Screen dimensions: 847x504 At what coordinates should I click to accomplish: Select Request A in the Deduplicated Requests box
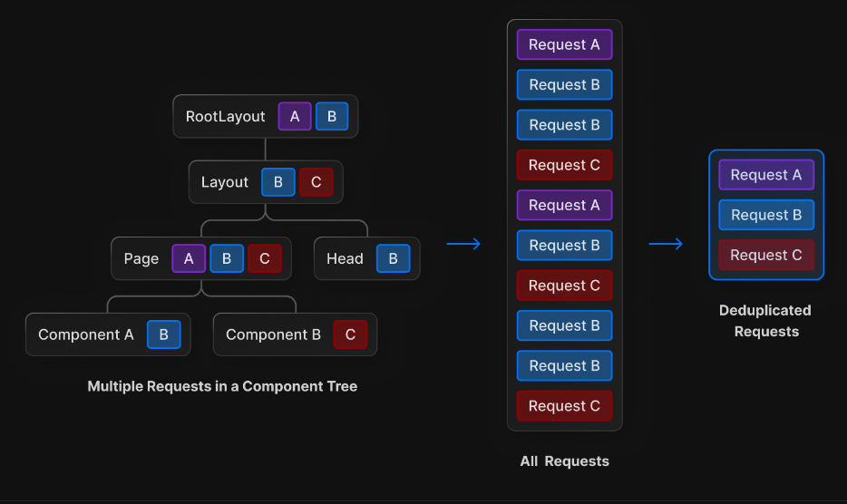point(766,175)
